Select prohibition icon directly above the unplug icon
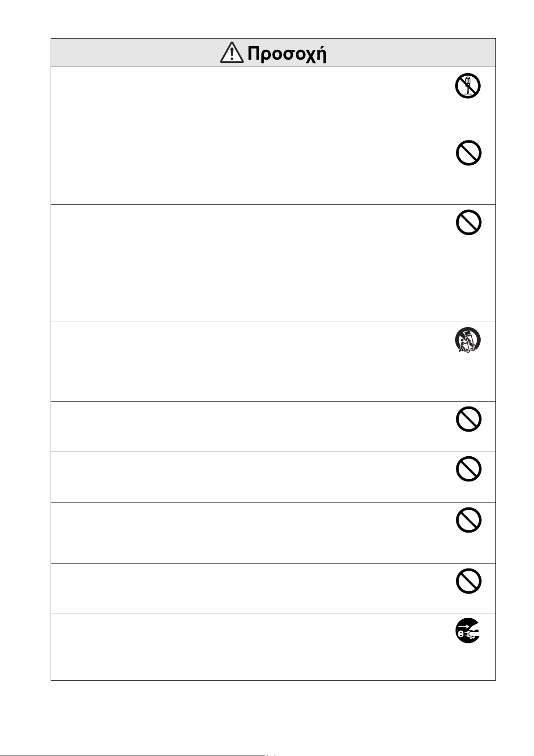Screen dimensions: 534x756 tap(469, 581)
